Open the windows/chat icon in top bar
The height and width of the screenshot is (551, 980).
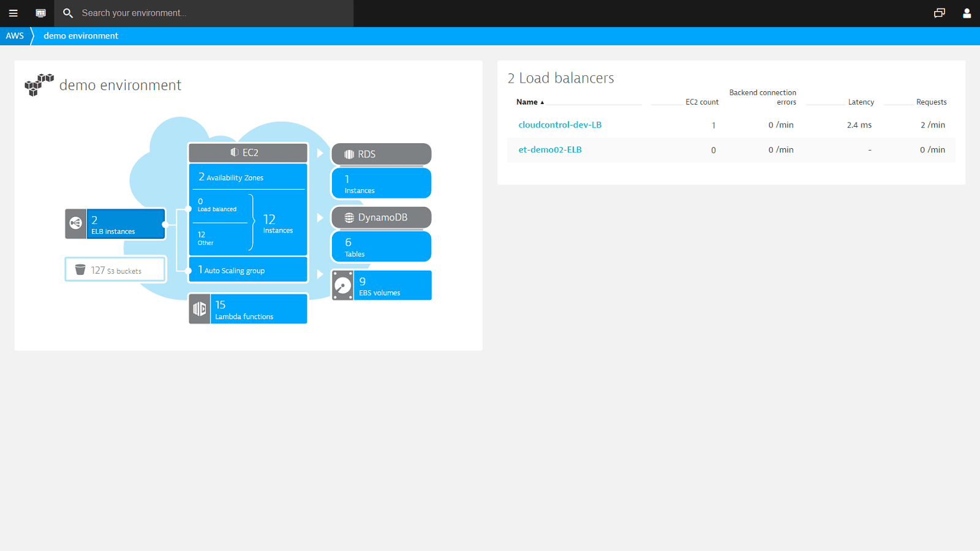click(x=939, y=13)
